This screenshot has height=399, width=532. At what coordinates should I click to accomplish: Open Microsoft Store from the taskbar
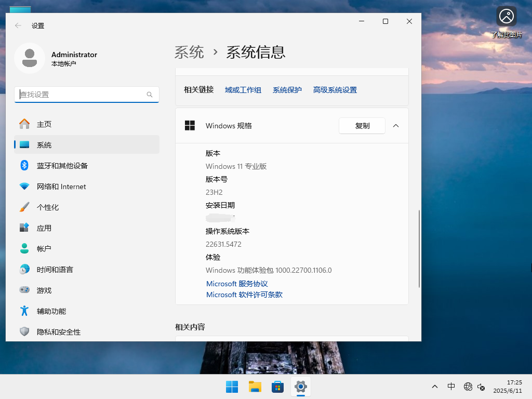pyautogui.click(x=277, y=387)
